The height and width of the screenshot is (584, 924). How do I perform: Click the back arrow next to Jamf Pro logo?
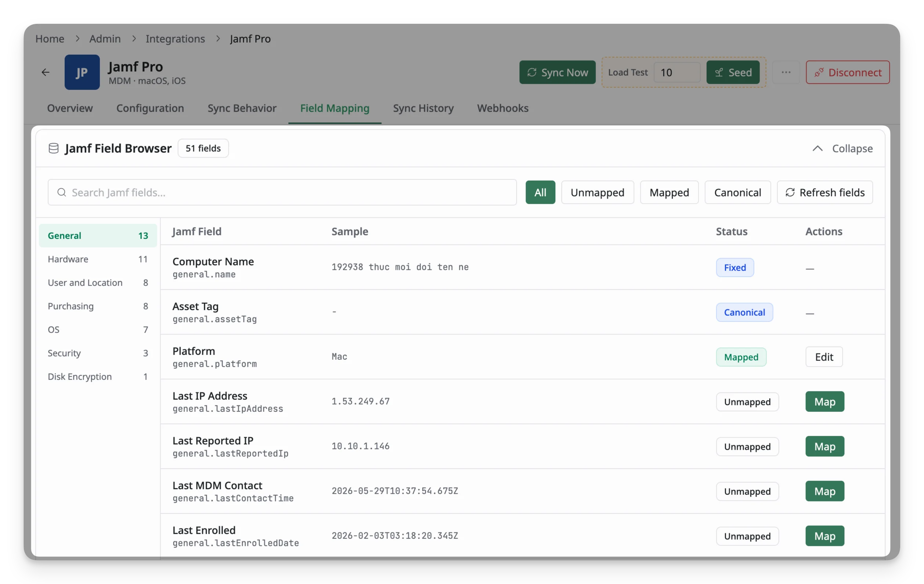point(45,72)
